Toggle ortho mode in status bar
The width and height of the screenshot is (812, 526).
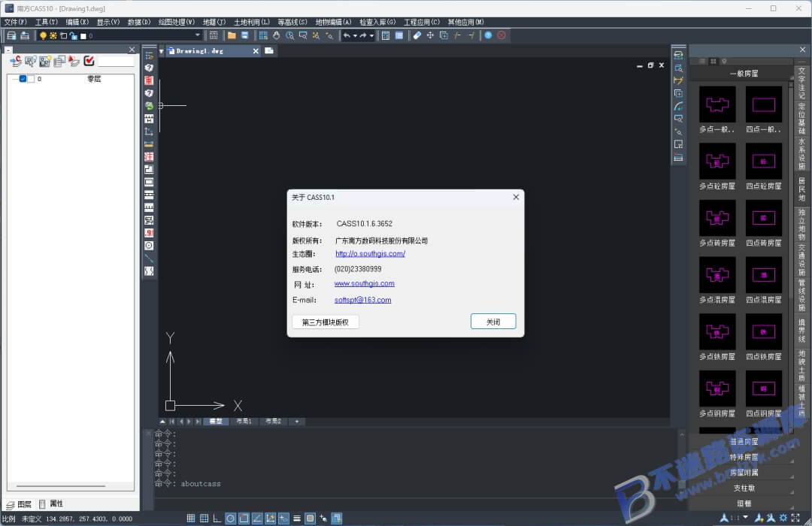[x=217, y=518]
